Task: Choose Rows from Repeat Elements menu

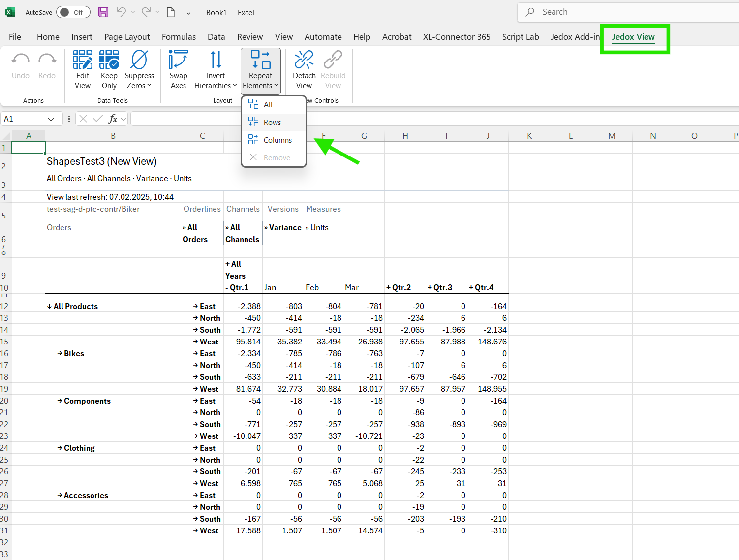Action: click(272, 123)
